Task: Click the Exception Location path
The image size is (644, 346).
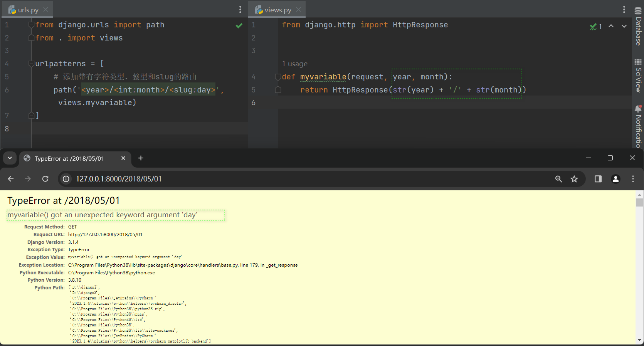Action: pyautogui.click(x=183, y=265)
